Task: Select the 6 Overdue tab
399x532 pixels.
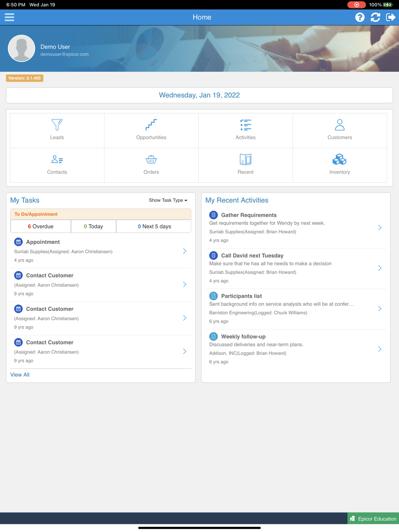Action: pyautogui.click(x=41, y=226)
